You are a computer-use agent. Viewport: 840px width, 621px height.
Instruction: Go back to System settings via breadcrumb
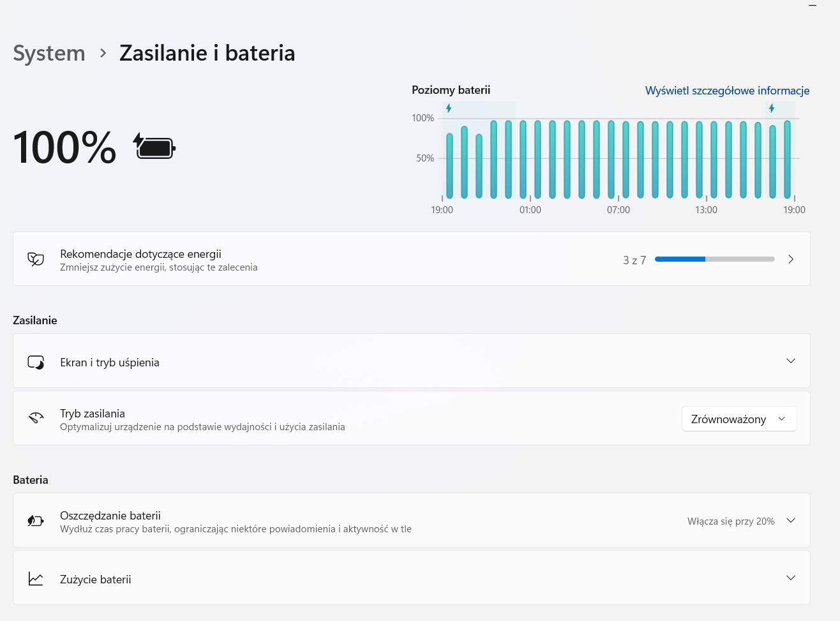[49, 53]
